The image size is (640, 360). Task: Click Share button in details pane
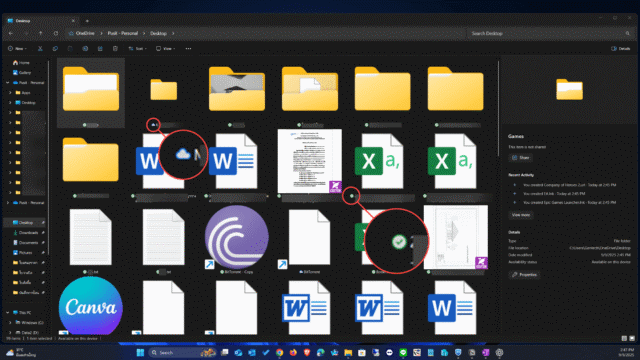(521, 158)
